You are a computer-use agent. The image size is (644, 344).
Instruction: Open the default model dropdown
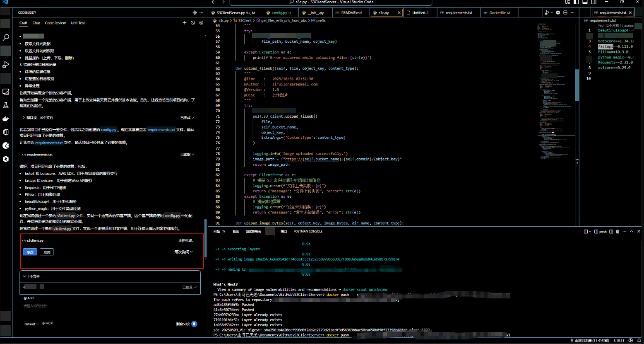pos(31,324)
